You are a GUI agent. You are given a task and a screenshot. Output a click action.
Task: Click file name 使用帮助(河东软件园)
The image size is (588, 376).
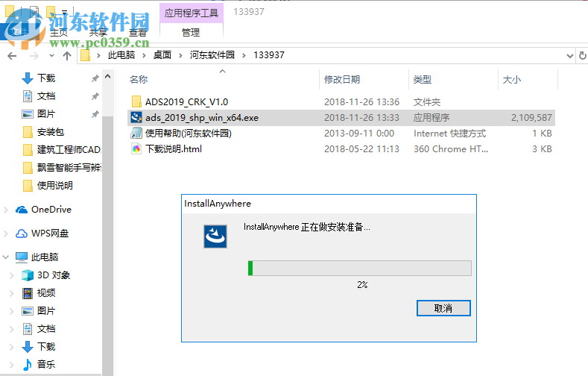[189, 134]
